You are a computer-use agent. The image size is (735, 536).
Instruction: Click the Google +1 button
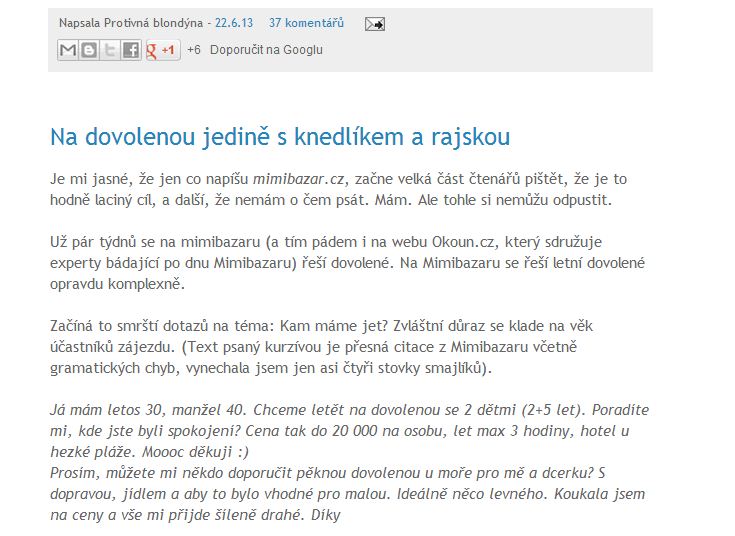[x=162, y=50]
